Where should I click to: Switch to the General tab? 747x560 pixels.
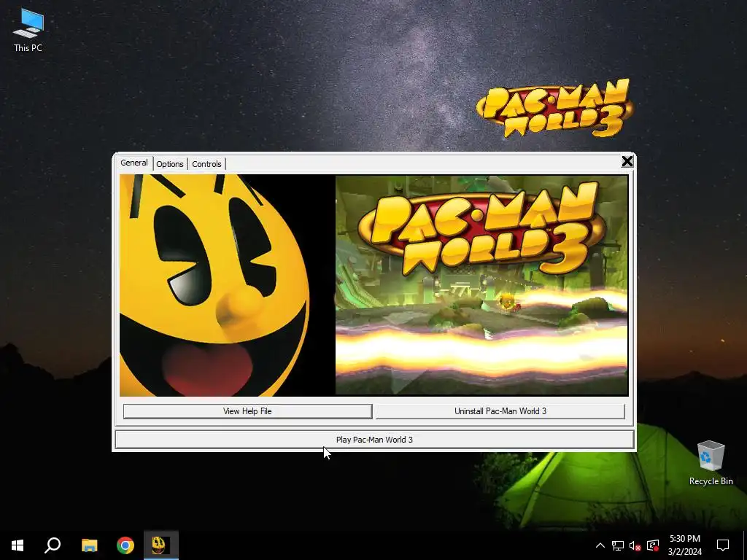(x=134, y=163)
